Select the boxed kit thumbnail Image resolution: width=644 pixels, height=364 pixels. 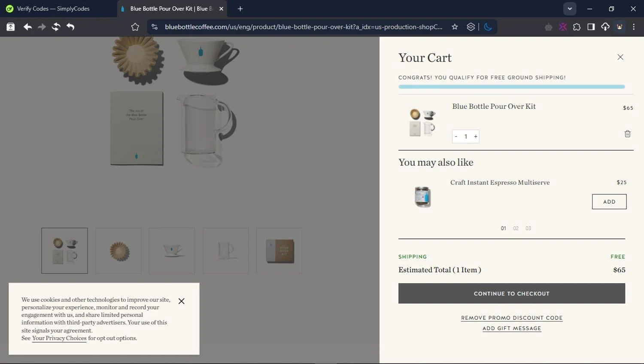[279, 251]
